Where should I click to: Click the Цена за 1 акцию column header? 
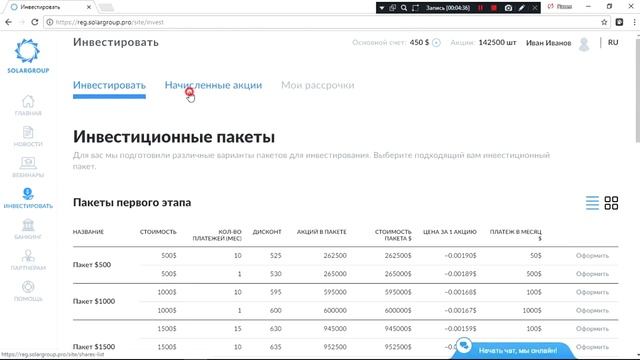[x=450, y=232]
